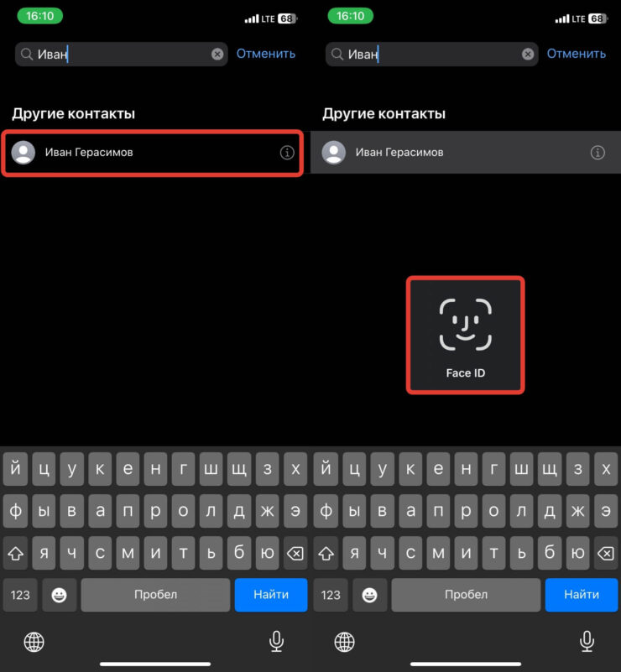Switch to 123 number keys on left keyboard

point(20,595)
